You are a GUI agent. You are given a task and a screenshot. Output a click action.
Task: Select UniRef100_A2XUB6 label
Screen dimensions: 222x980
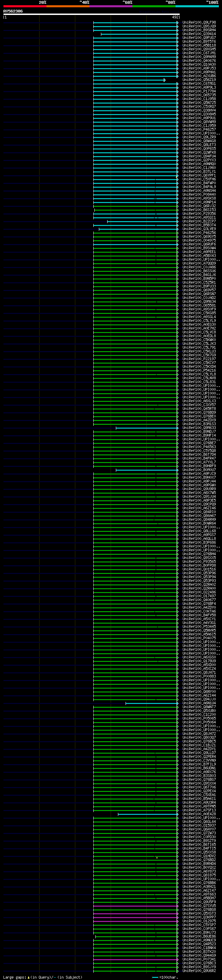coord(199,76)
